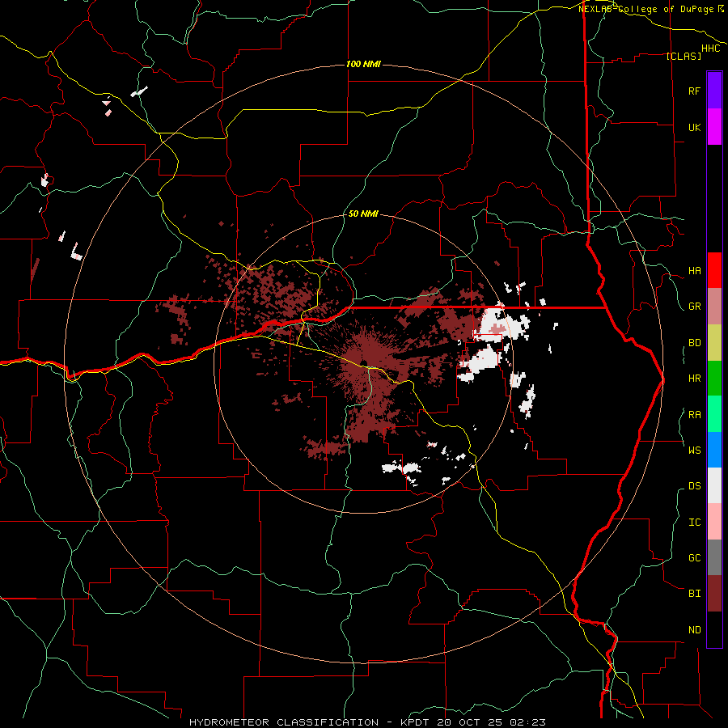Click the HR green legend swatch
This screenshot has width=728, height=728.
pos(714,378)
